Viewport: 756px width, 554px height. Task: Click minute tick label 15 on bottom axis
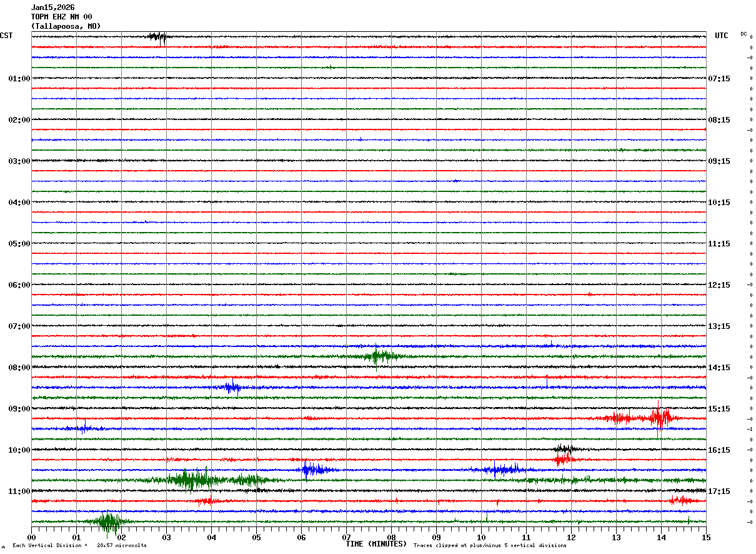coord(706,537)
